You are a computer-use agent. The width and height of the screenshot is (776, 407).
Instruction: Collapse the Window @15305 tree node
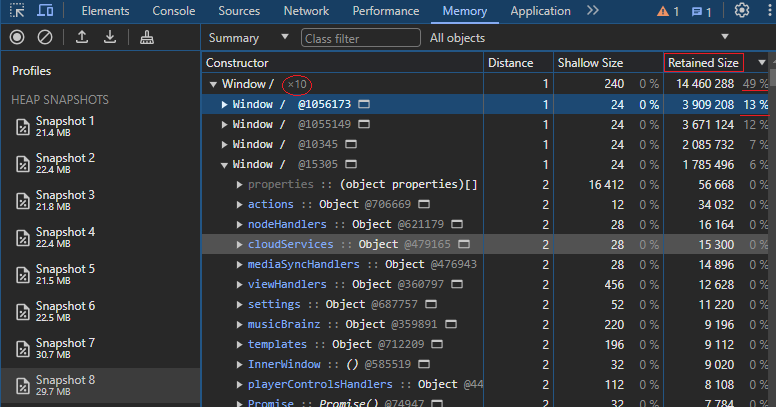pos(225,164)
